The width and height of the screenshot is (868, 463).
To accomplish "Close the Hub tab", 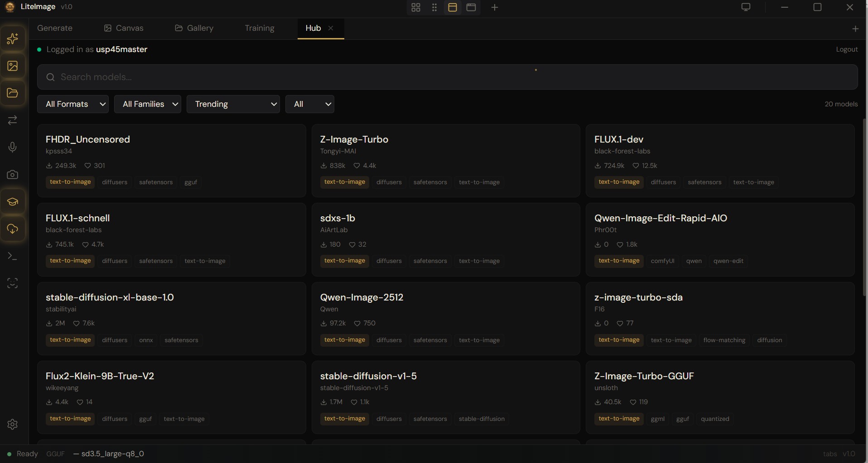I will click(331, 28).
